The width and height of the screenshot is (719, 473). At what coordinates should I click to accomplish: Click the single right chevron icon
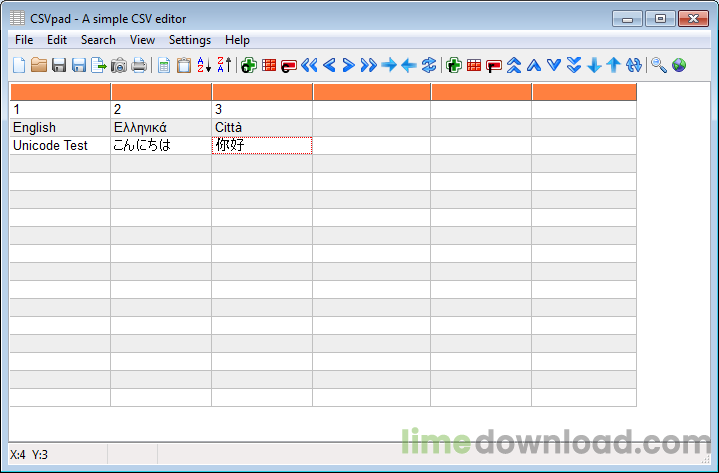click(349, 66)
